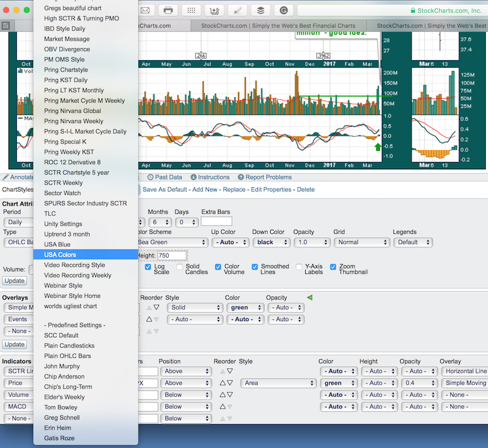488x448 pixels.
Task: Click green arrow beside Overlays Opacity header
Action: point(310,297)
